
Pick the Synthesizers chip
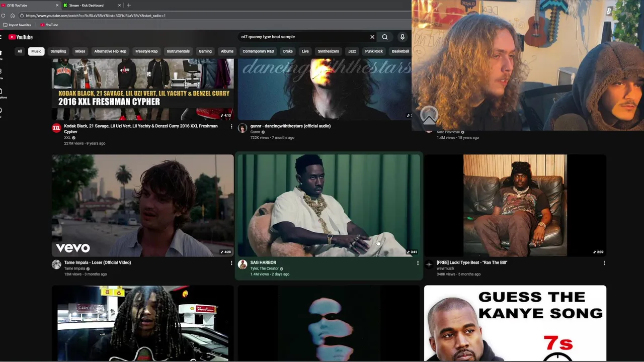tap(328, 51)
